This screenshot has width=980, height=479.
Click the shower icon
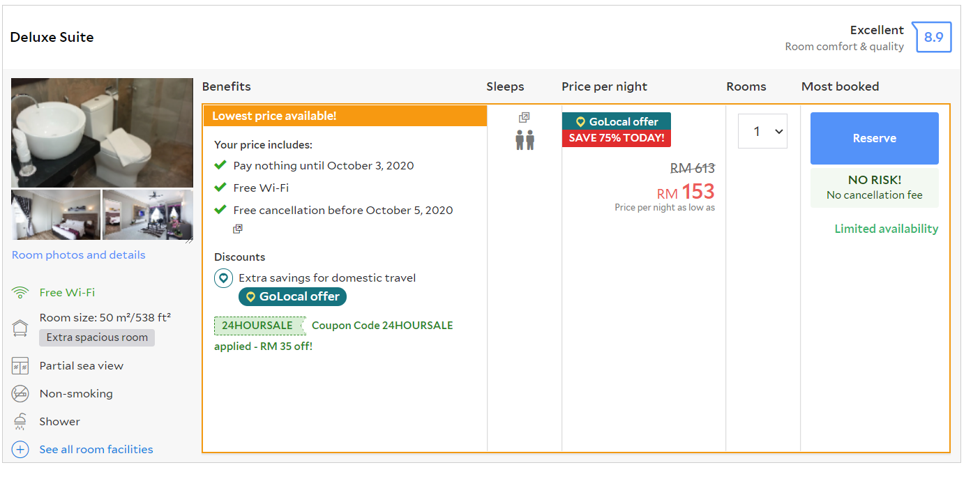coord(20,422)
